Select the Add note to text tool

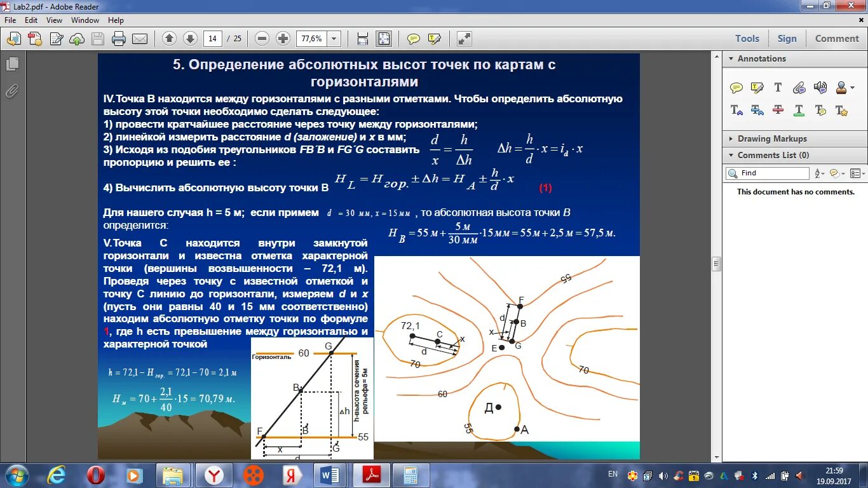coord(820,110)
